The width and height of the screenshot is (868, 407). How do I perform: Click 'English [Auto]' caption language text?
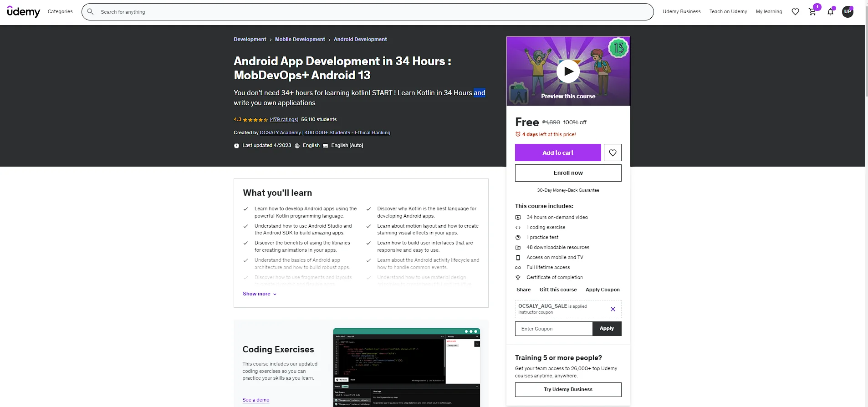(x=347, y=146)
